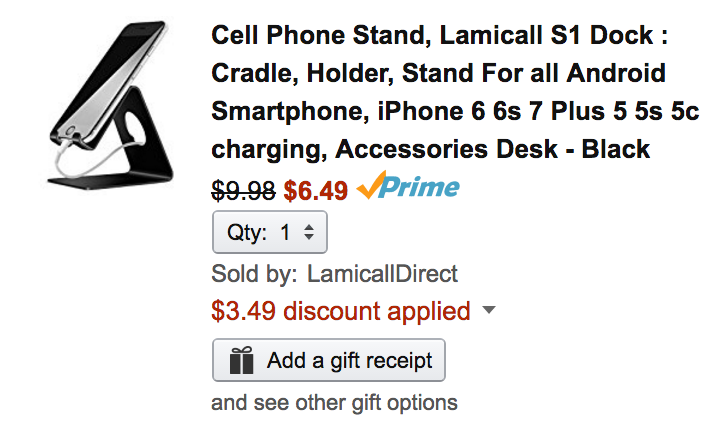This screenshot has width=718, height=434.
Task: Click the quantity value 1
Action: [x=286, y=233]
